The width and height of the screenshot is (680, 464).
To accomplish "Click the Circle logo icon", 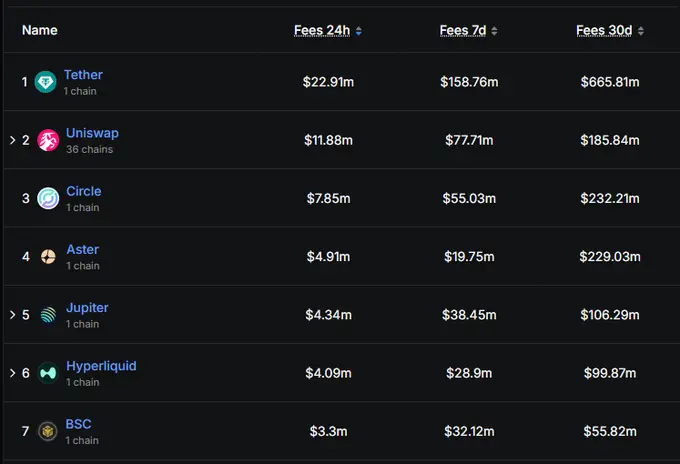I will (x=47, y=198).
